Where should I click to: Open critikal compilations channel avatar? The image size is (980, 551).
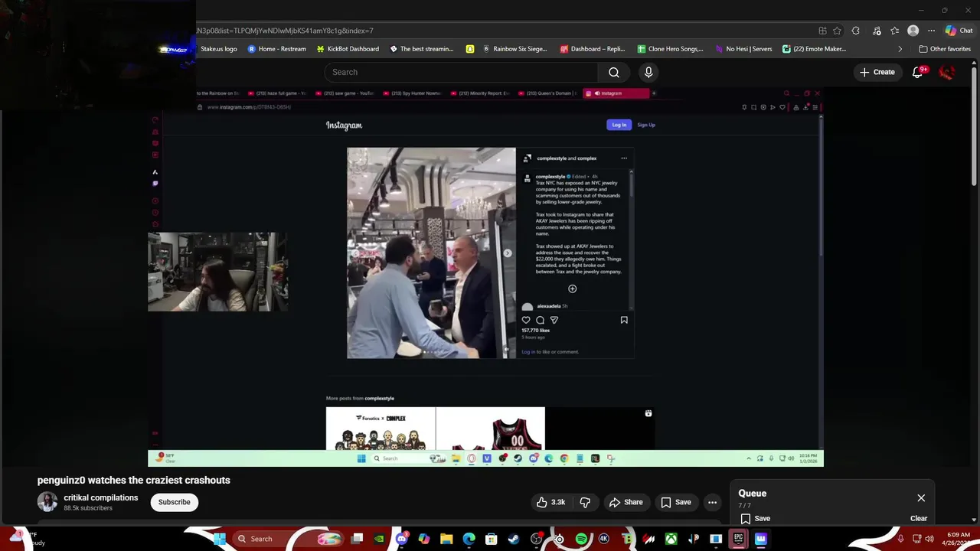(47, 502)
